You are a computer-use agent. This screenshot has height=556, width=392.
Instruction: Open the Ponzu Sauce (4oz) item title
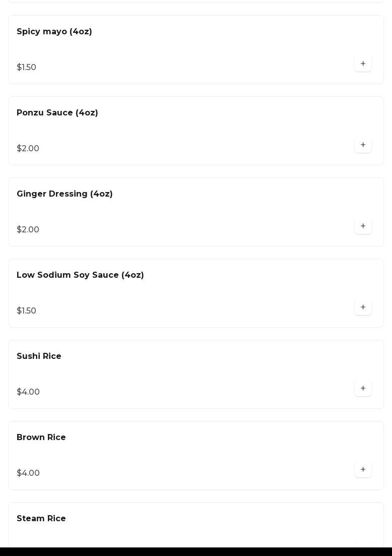57,113
